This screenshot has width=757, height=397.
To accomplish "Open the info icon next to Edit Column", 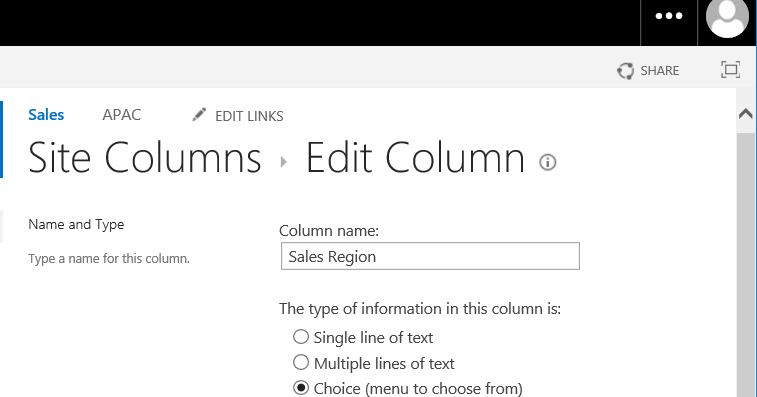I will pos(547,162).
